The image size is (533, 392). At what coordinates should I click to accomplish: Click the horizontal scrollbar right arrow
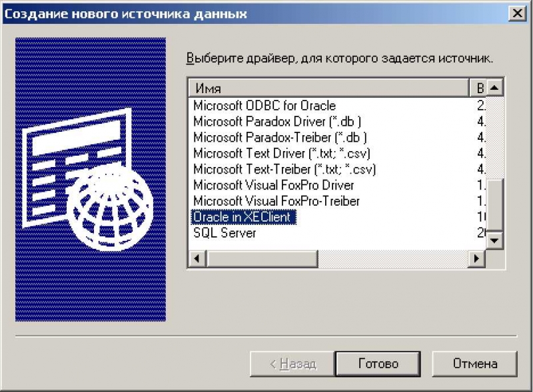477,259
